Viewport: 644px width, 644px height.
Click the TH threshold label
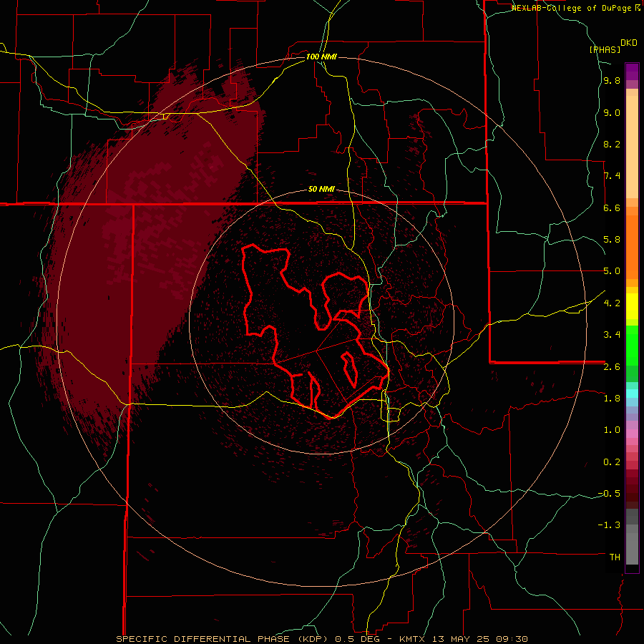615,557
